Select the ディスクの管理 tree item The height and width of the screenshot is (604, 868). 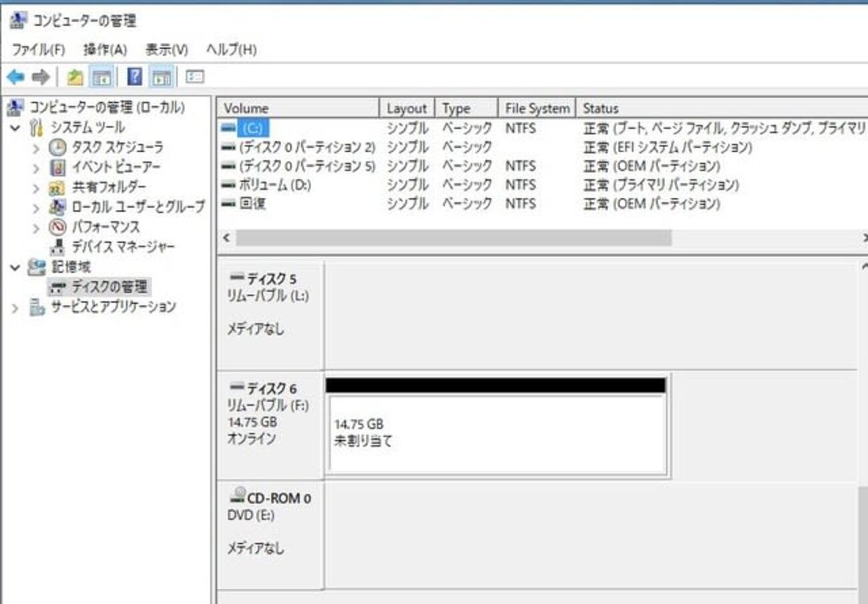[100, 287]
